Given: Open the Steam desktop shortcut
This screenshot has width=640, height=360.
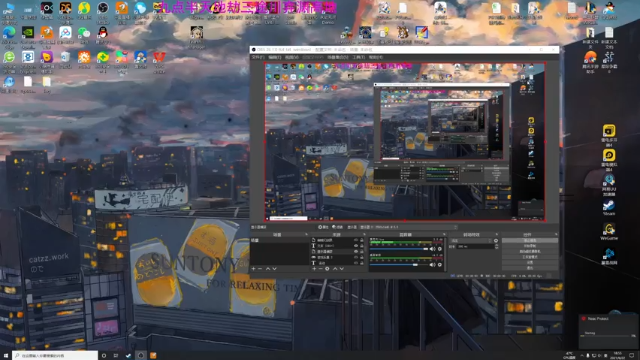Looking at the screenshot, I should click(x=609, y=207).
